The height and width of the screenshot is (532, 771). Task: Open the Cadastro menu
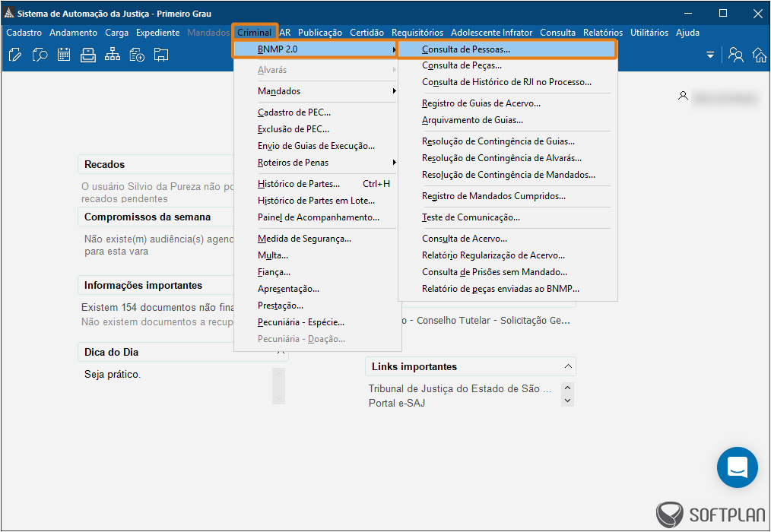click(x=24, y=33)
